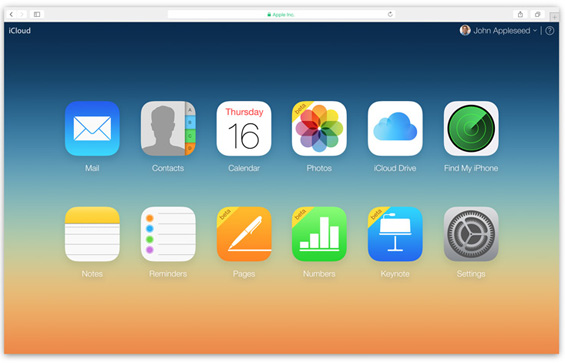Open the Find My iPhone radar icon

[471, 128]
